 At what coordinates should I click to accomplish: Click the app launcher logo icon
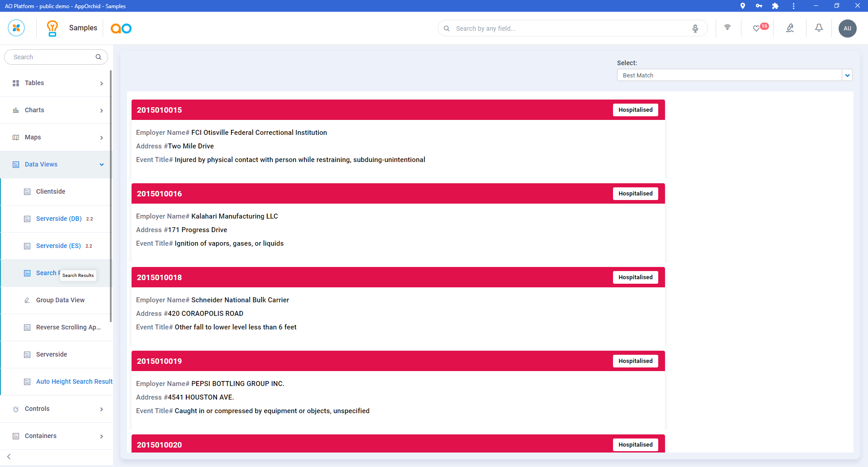tap(16, 28)
